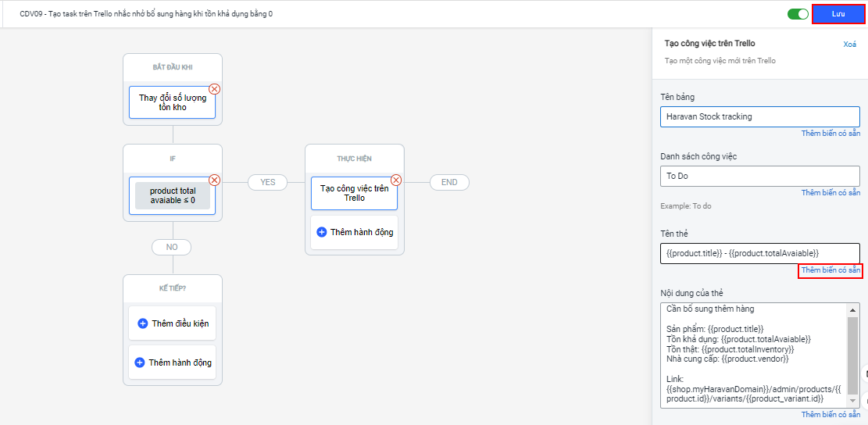The image size is (868, 425).
Task: Focus the Tên bảng input field
Action: (759, 116)
